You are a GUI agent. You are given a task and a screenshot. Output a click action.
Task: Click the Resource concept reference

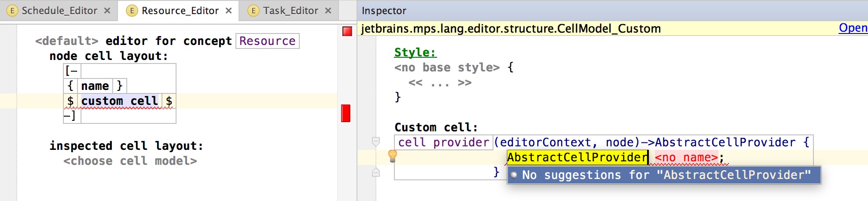(x=267, y=41)
